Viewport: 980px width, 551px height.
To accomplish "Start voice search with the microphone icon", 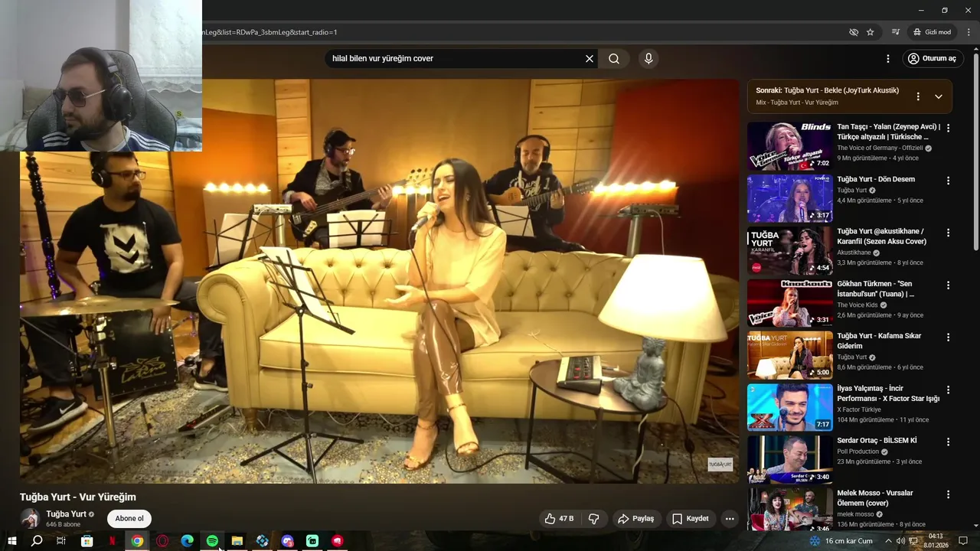I will point(648,59).
